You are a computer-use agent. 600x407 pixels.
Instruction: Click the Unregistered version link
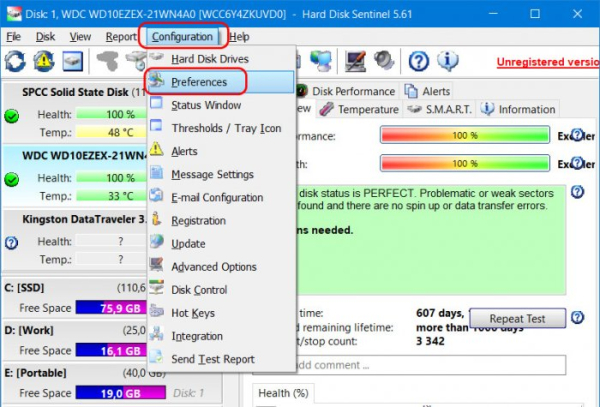[547, 62]
